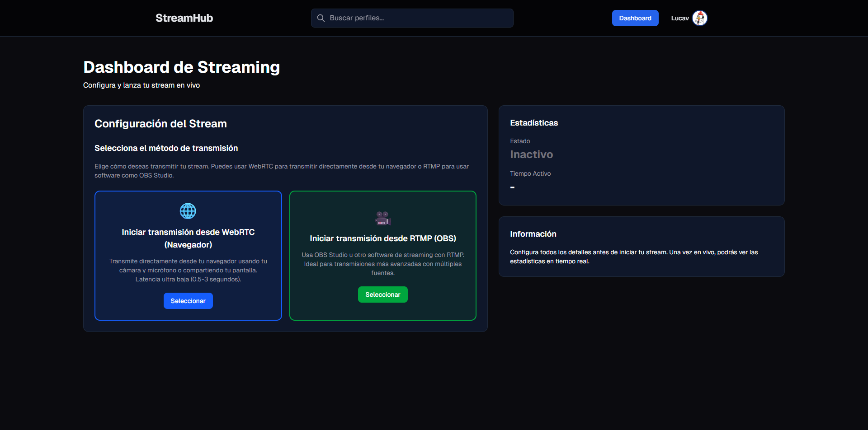Click the magnifying glass search icon
The height and width of the screenshot is (430, 868).
click(x=321, y=18)
